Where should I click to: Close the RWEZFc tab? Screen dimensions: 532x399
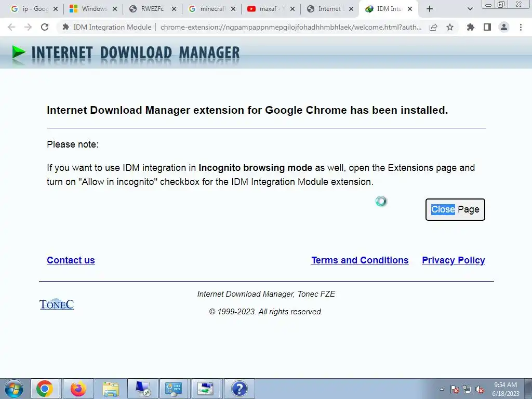(174, 9)
